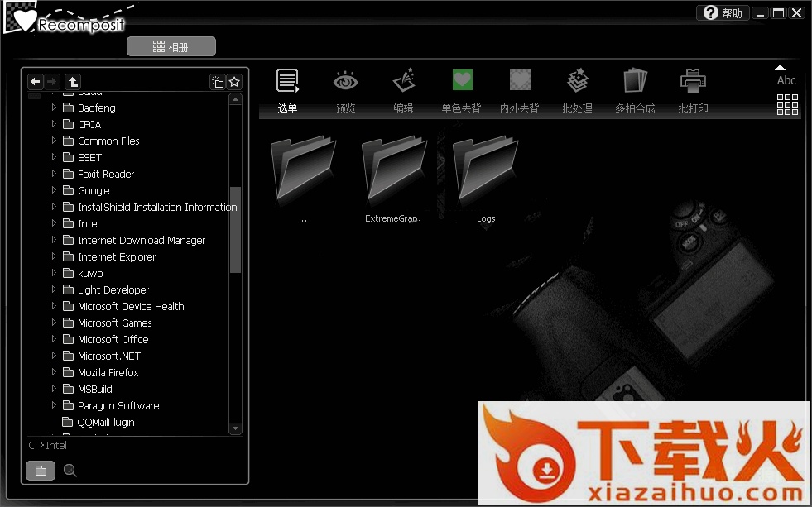Expand the Microsoft Office folder node
This screenshot has height=507, width=812.
(55, 339)
